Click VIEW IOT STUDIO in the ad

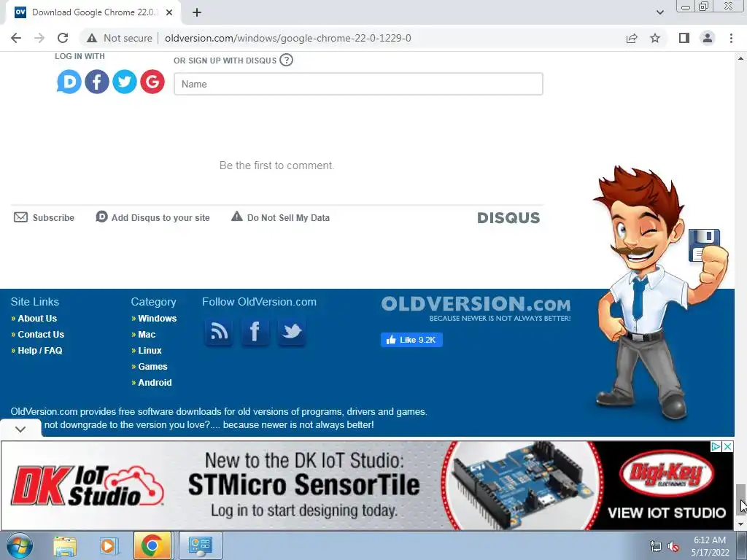pyautogui.click(x=667, y=513)
